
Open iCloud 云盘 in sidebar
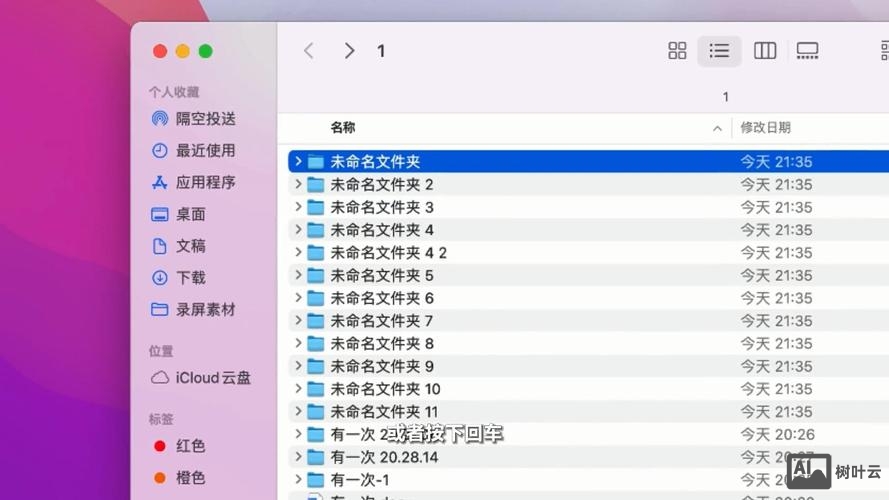tap(201, 378)
